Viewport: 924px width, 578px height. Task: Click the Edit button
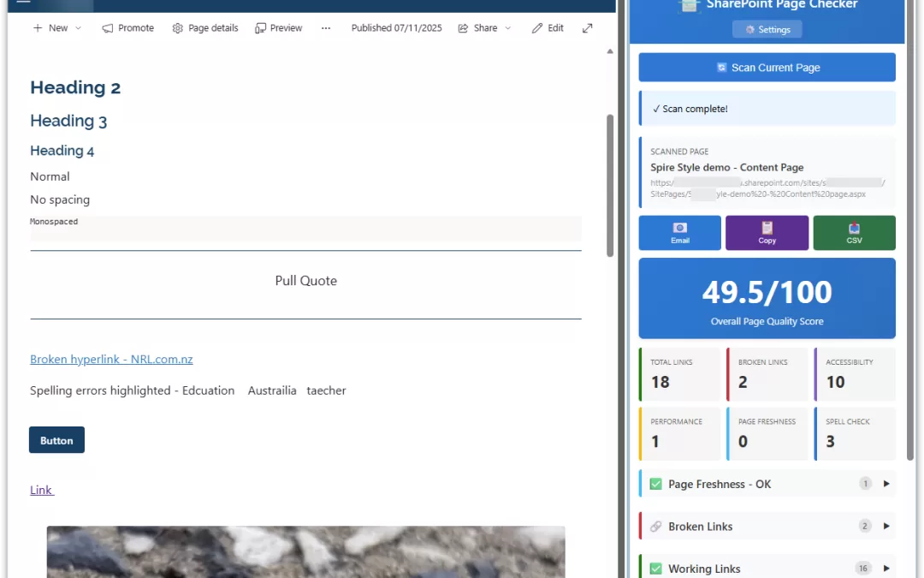tap(547, 27)
